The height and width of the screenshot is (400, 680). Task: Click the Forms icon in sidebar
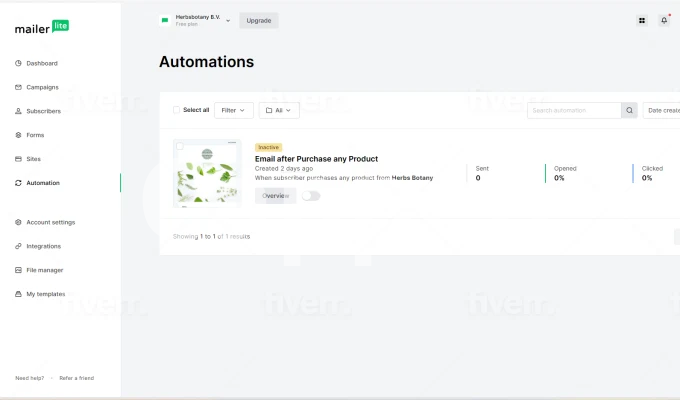point(19,135)
